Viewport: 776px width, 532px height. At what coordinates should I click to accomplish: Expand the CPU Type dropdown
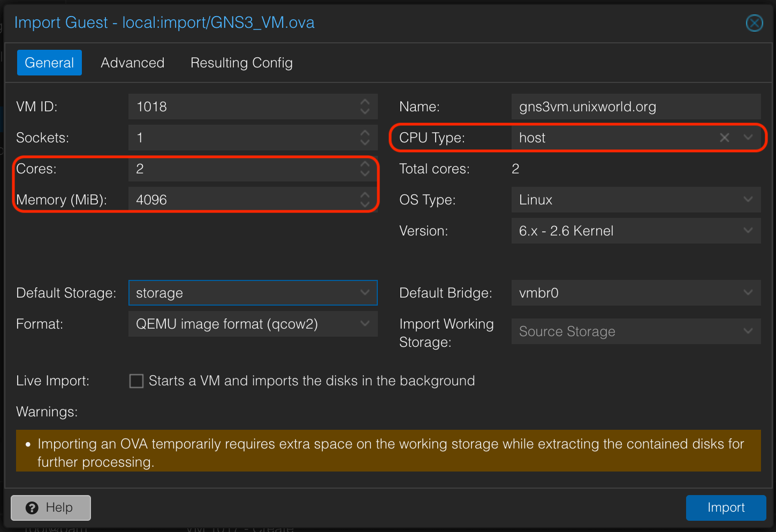pos(748,138)
